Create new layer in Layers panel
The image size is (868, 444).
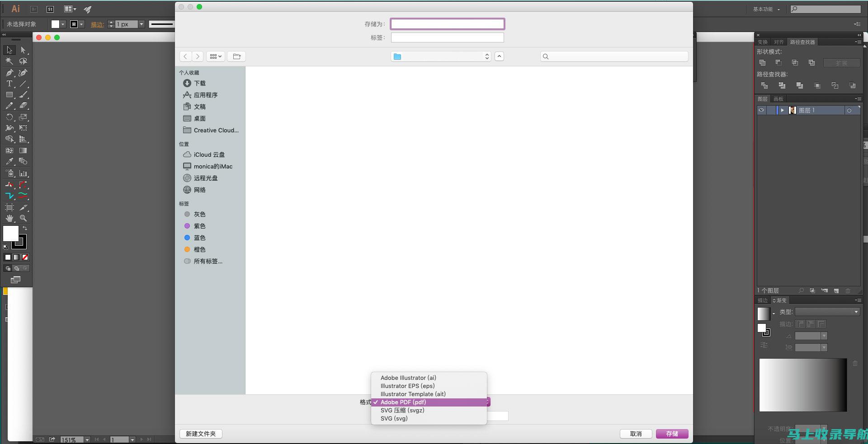836,291
